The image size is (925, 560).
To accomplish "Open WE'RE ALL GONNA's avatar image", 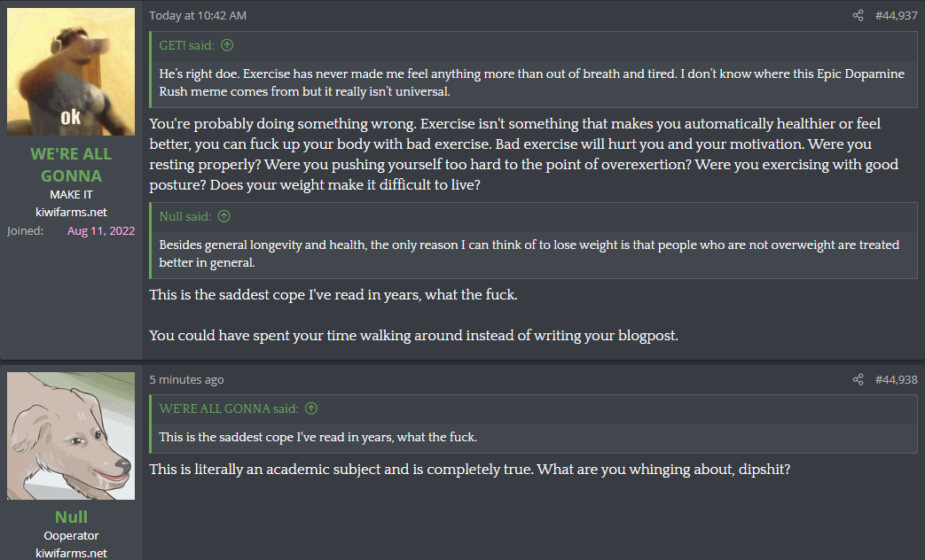I will tap(71, 72).
